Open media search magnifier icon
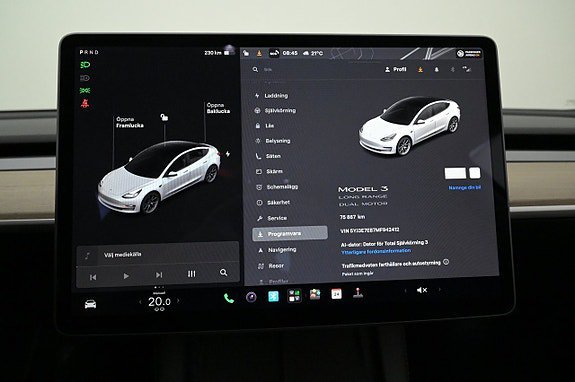The image size is (575, 382). coord(223,272)
